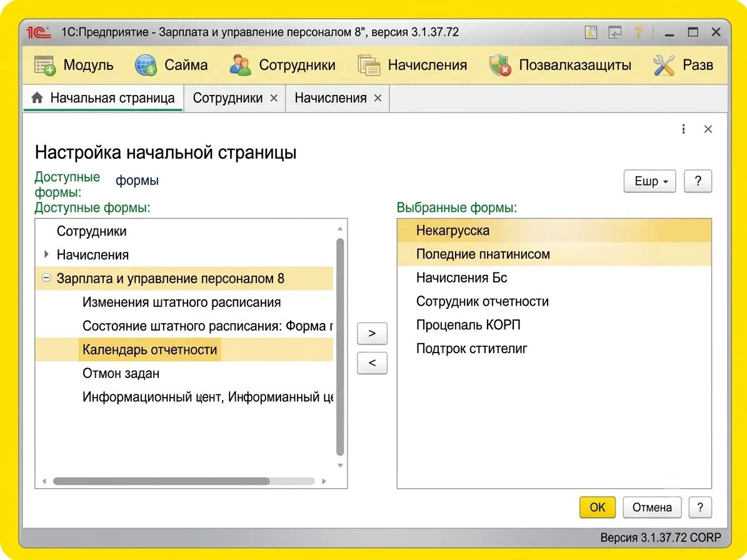Select Некагрусска in selected forms
Screen dimensions: 747x560
coord(554,231)
